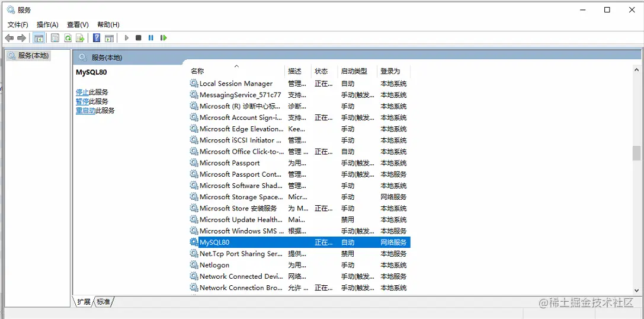Image resolution: width=644 pixels, height=319 pixels.
Task: Select the Microsoft Office Click-to- service
Action: point(242,152)
